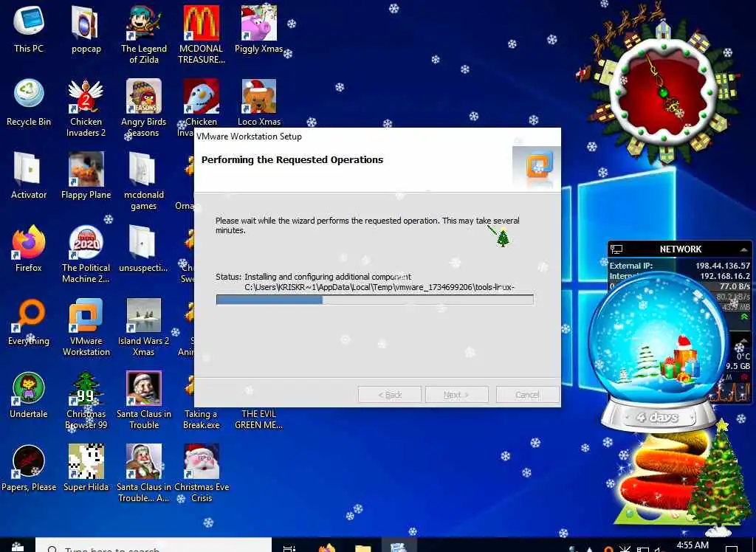The height and width of the screenshot is (552, 756).
Task: Click the Performing the Requested Operations heading
Action: 292,160
